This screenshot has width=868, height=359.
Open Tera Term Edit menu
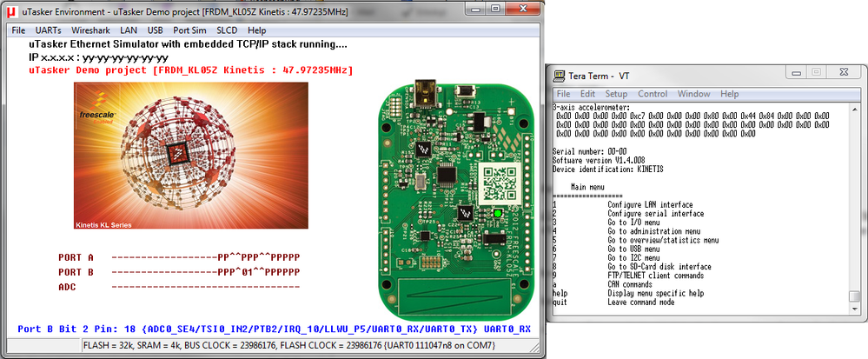[x=588, y=94]
